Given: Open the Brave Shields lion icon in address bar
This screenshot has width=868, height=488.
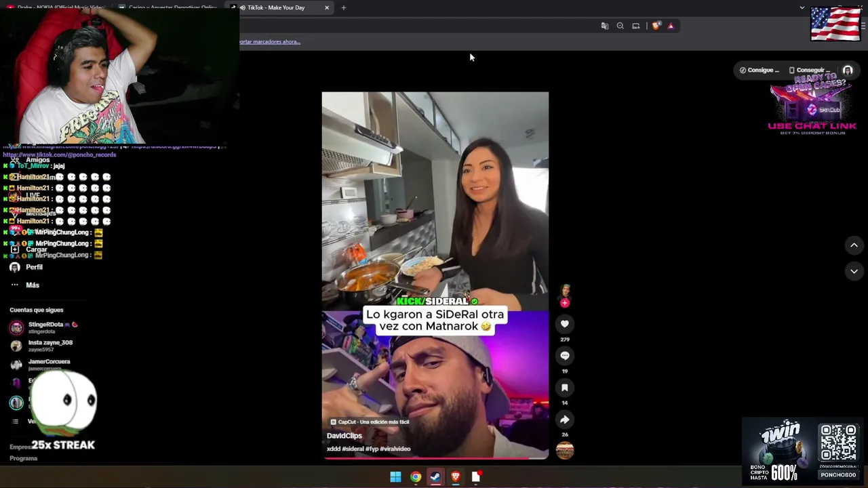Looking at the screenshot, I should [x=656, y=26].
